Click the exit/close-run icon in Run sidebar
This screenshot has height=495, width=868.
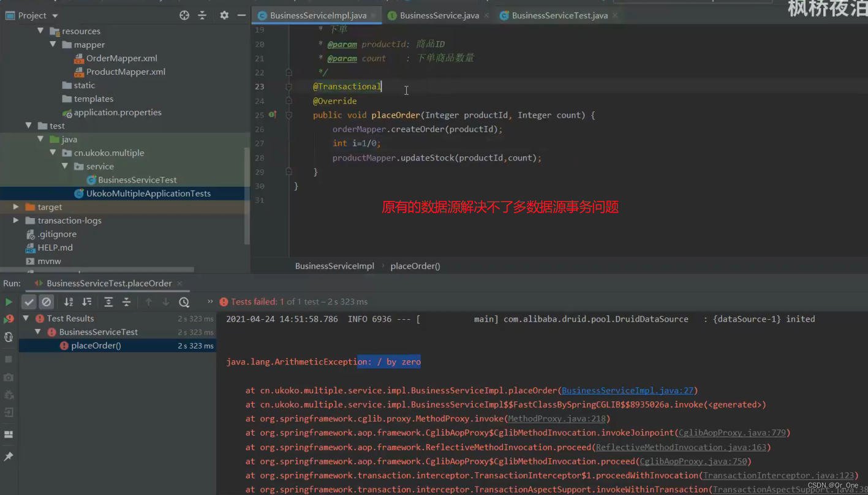point(9,412)
